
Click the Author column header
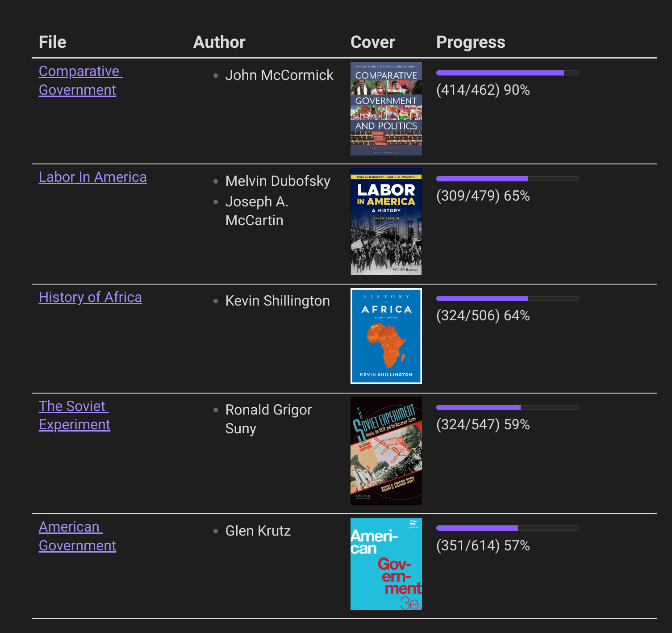pos(219,42)
